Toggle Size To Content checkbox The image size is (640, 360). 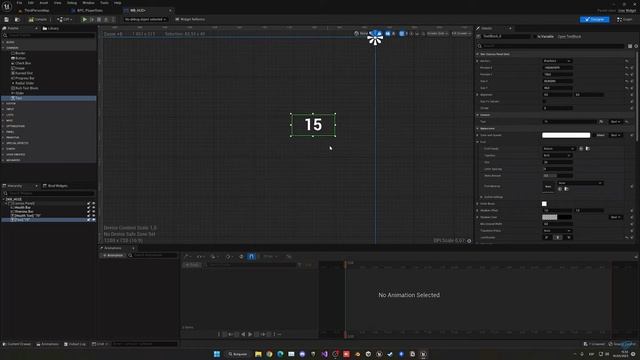click(545, 101)
